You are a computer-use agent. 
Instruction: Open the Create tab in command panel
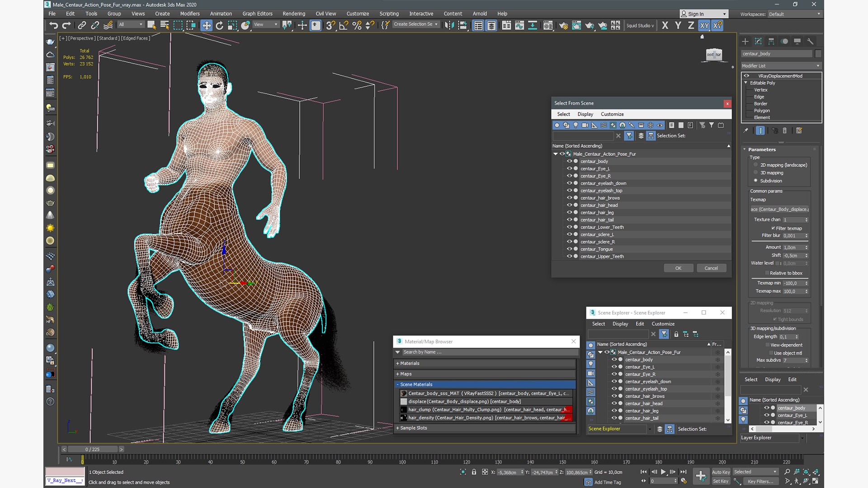(x=745, y=41)
